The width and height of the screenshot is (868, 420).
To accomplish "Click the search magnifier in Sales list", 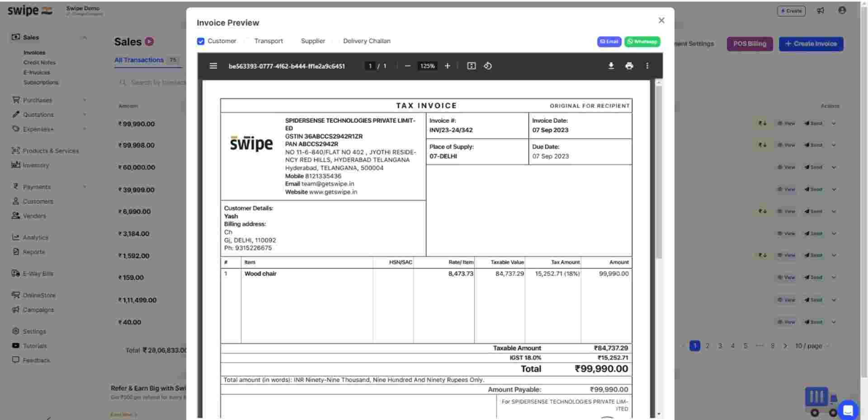I will [123, 83].
